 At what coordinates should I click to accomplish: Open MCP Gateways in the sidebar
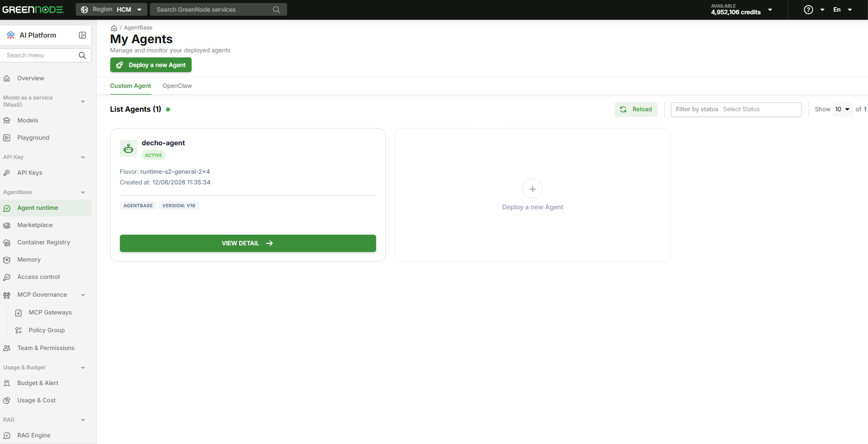[x=50, y=312]
